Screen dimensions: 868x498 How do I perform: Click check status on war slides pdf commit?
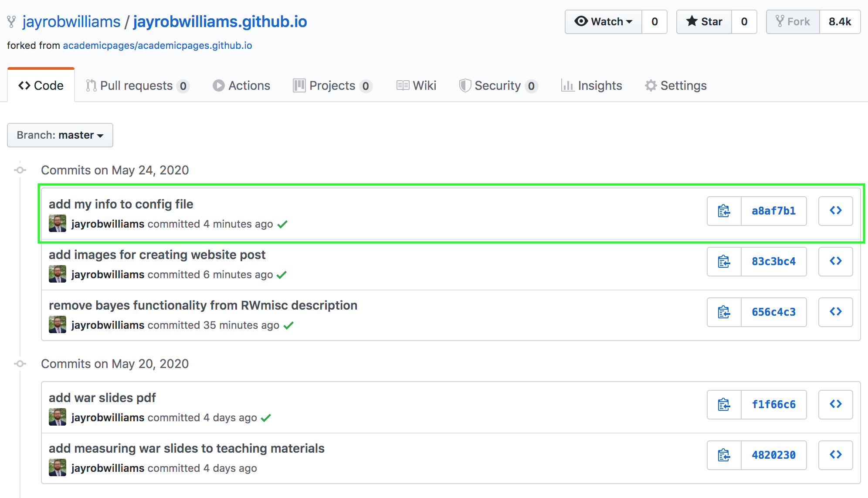click(266, 418)
